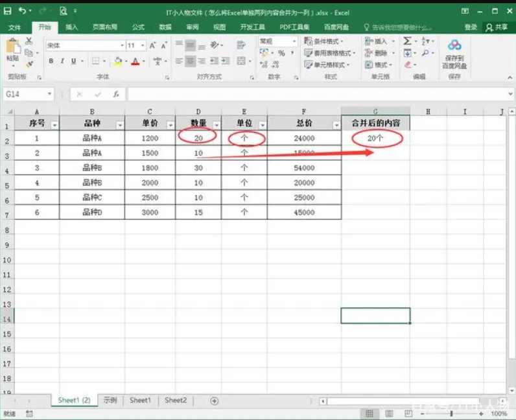Select cell G2 containing 20个

point(375,138)
